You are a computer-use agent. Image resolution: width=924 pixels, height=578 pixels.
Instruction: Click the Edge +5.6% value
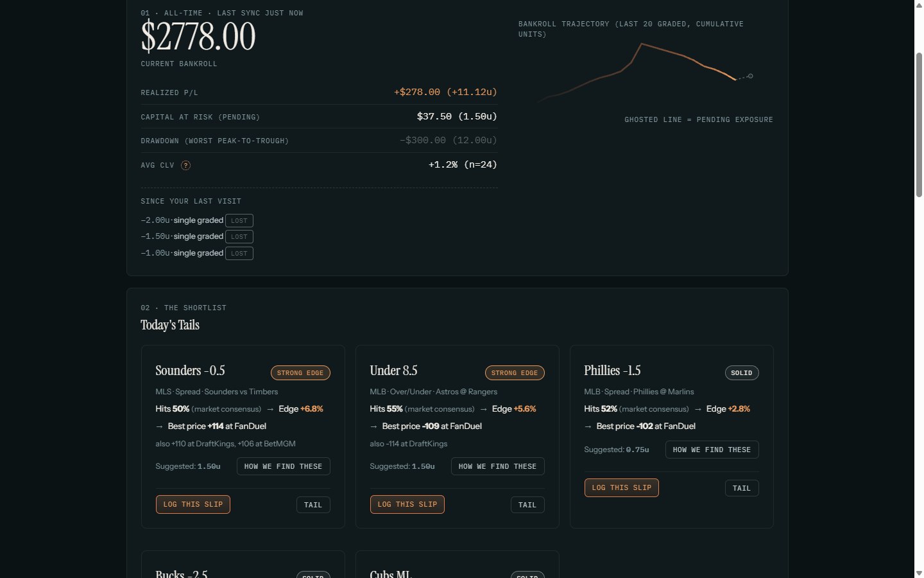point(514,408)
